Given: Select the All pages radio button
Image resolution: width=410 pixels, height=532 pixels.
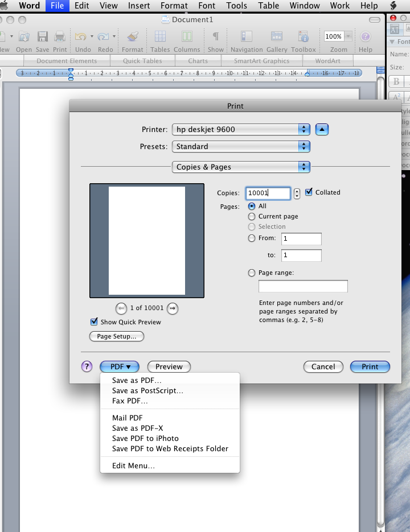Looking at the screenshot, I should pos(252,207).
